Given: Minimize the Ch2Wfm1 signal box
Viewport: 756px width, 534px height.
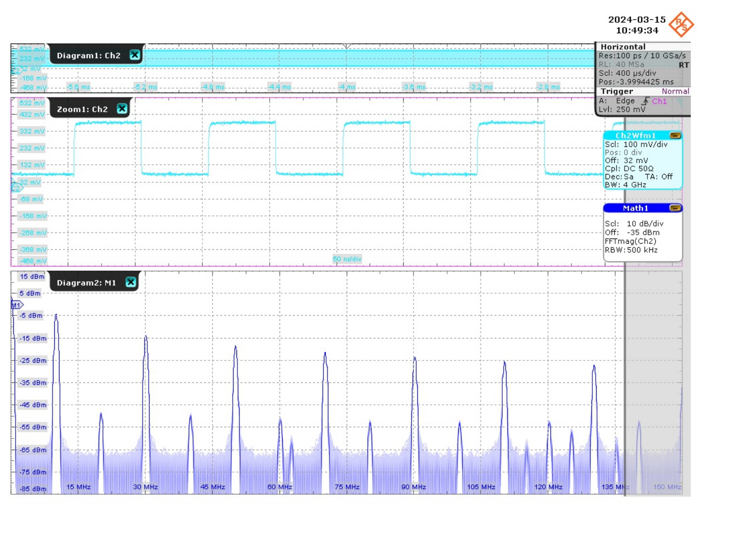Looking at the screenshot, I should click(x=675, y=136).
